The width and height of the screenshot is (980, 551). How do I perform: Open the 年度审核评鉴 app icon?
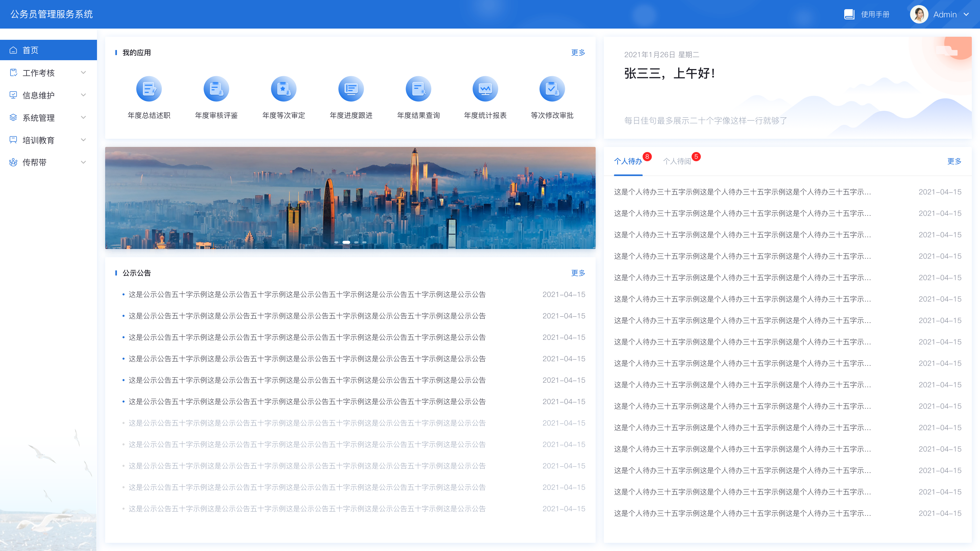click(x=216, y=89)
